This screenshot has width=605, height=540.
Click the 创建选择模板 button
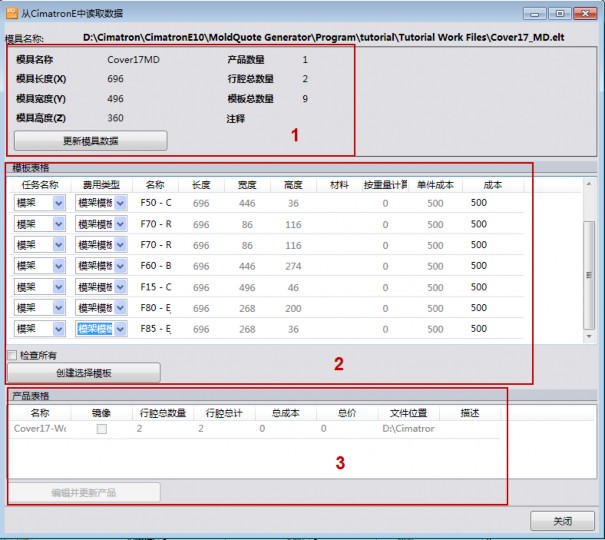[x=84, y=373]
